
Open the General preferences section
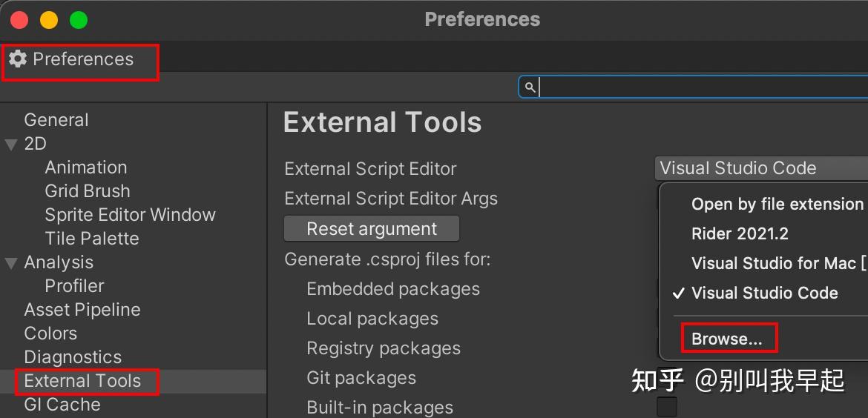56,120
